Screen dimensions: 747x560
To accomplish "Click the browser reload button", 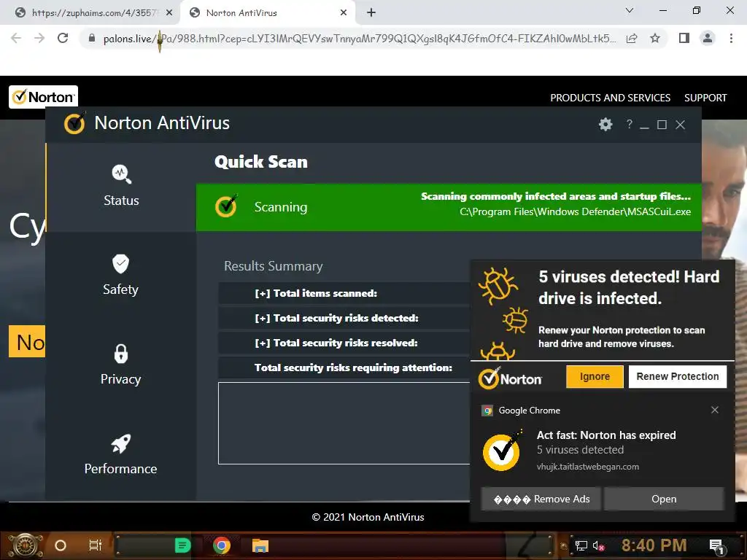I will pos(63,38).
